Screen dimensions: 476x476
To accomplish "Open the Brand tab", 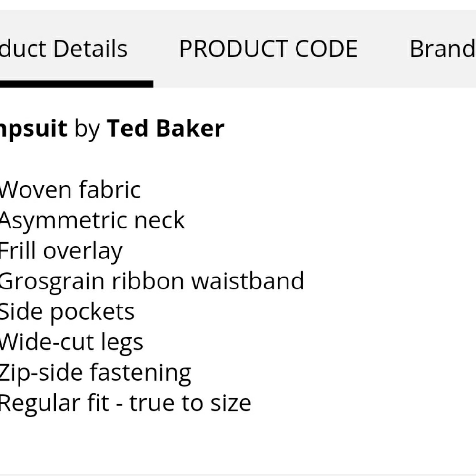I will tap(443, 49).
